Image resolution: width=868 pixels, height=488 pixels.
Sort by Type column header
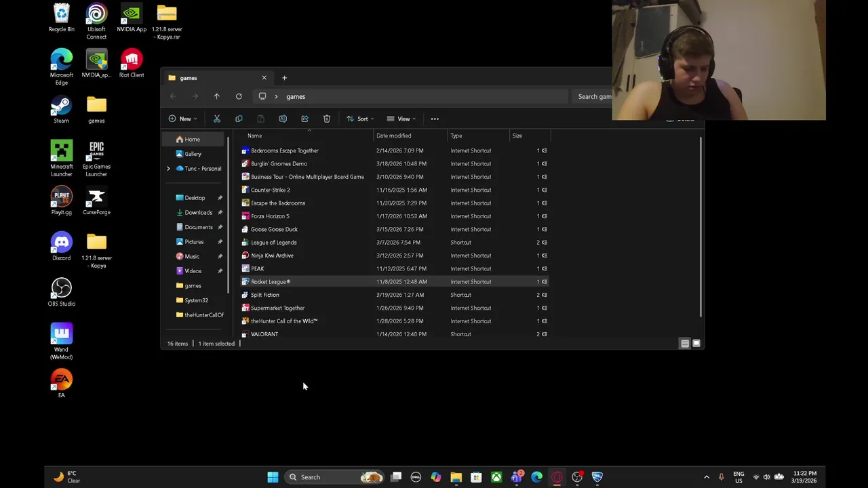click(479, 136)
